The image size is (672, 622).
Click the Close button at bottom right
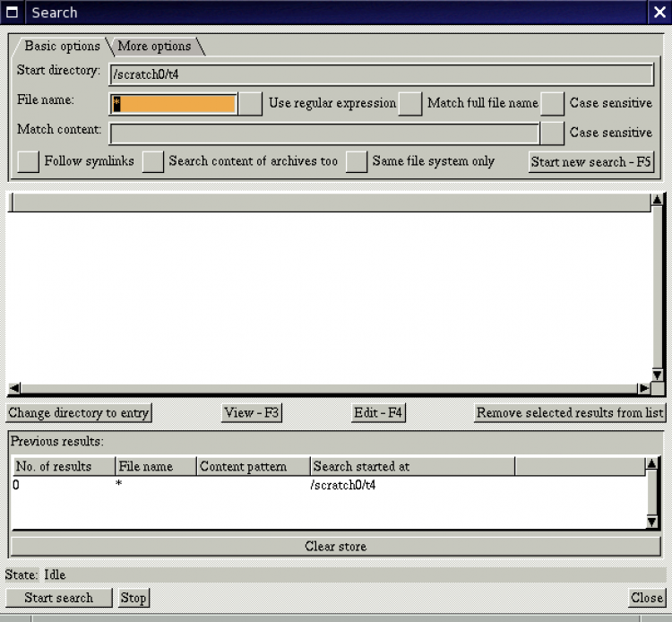[x=647, y=598]
